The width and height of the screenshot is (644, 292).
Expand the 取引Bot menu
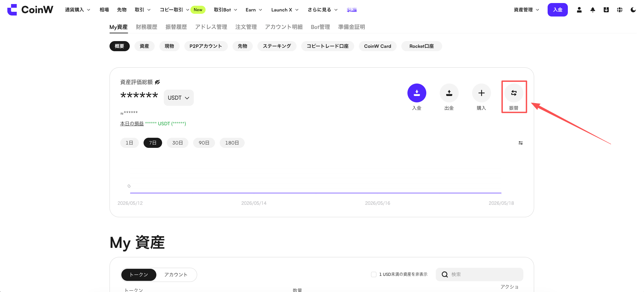point(225,10)
